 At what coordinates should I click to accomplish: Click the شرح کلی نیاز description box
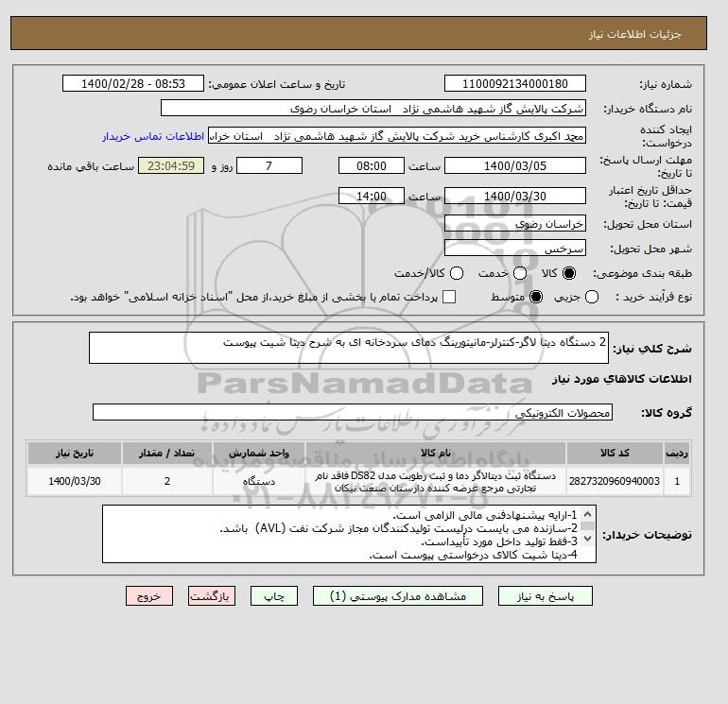pos(348,348)
